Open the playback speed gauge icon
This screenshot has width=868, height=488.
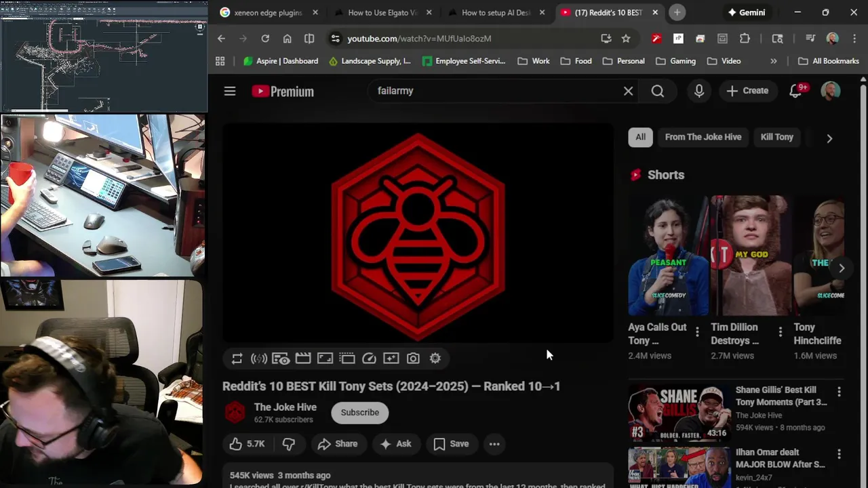click(369, 359)
